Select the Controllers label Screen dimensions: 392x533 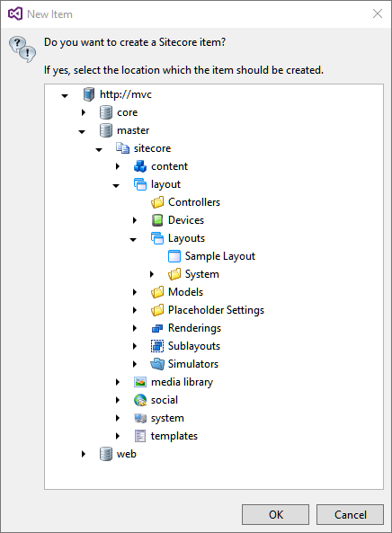[194, 202]
